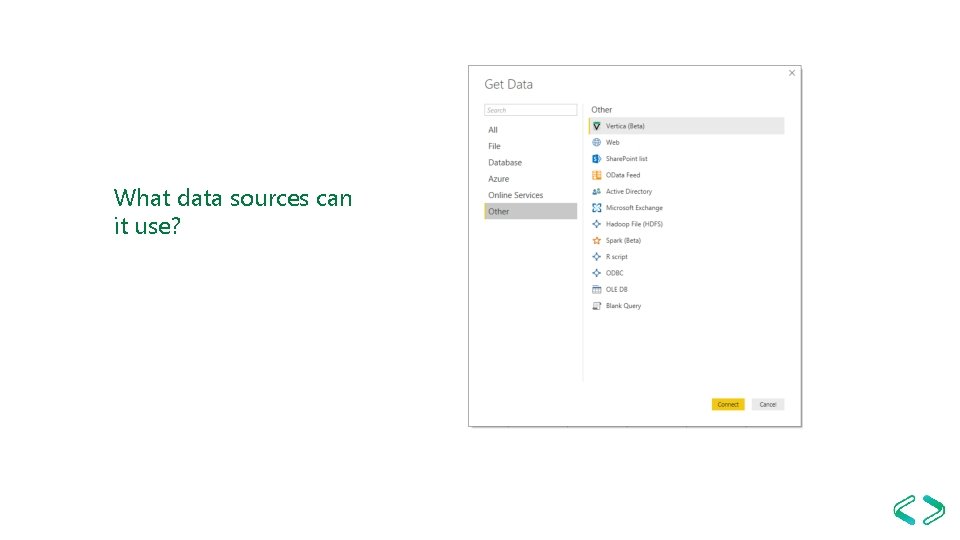Click the Active Directory people icon
Screen dimensions: 960x540
tap(596, 192)
